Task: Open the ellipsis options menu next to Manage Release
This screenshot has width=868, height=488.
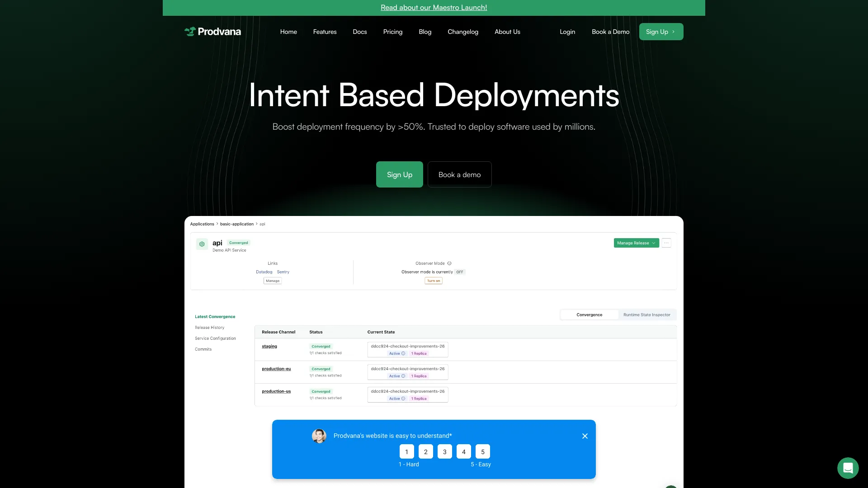Action: (x=667, y=243)
